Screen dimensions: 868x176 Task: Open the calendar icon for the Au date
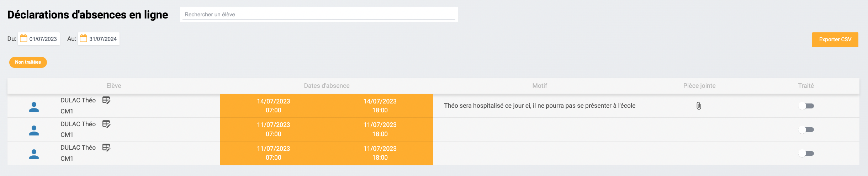83,38
